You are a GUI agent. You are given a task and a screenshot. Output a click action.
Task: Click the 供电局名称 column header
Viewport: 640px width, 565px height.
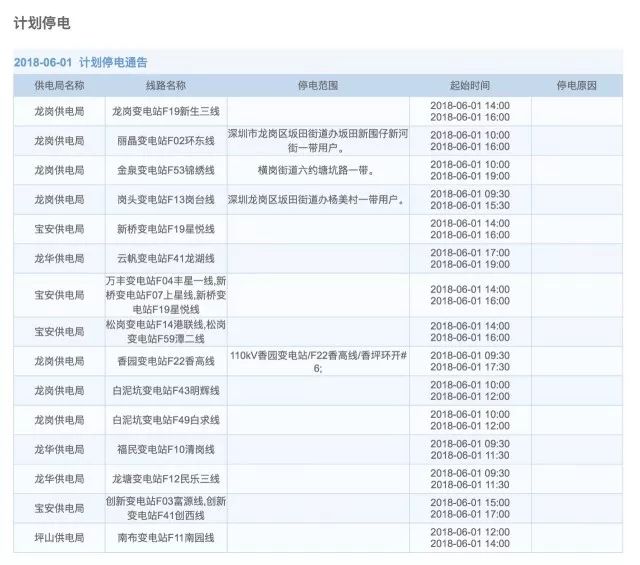[x=59, y=85]
